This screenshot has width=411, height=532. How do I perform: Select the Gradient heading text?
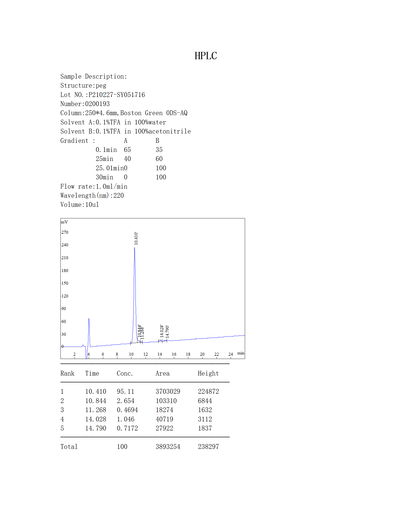[77, 141]
